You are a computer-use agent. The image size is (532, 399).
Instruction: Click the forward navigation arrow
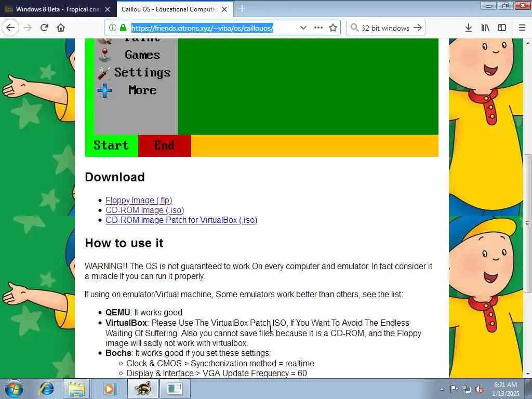coord(28,28)
